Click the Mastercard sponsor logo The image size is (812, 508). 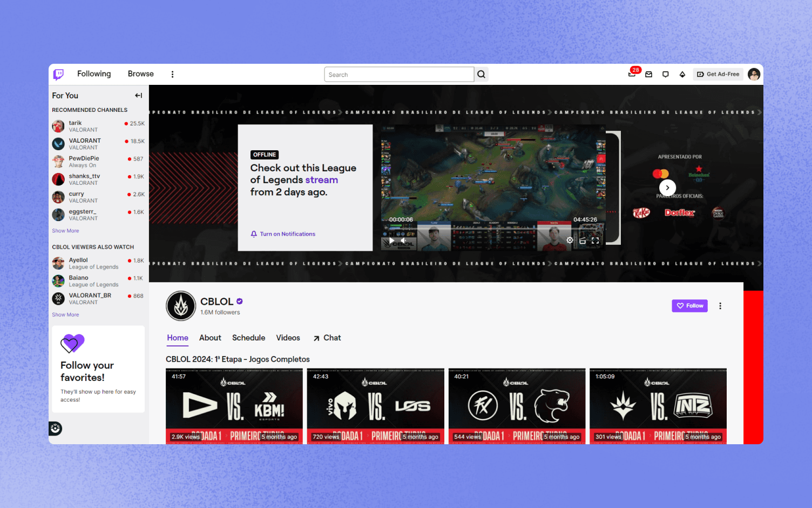[660, 173]
